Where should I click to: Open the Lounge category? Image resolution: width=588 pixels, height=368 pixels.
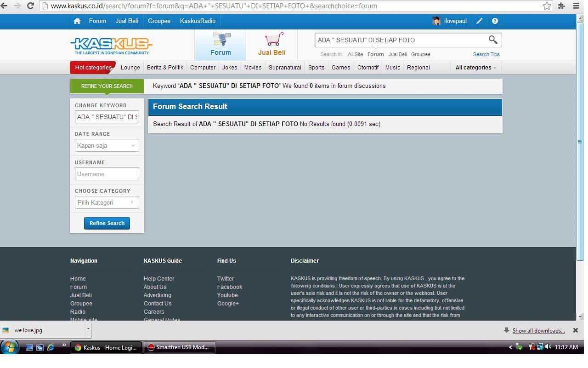[x=130, y=68]
